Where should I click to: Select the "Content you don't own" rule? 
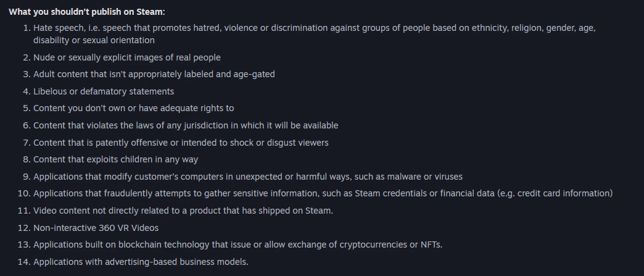pyautogui.click(x=133, y=108)
